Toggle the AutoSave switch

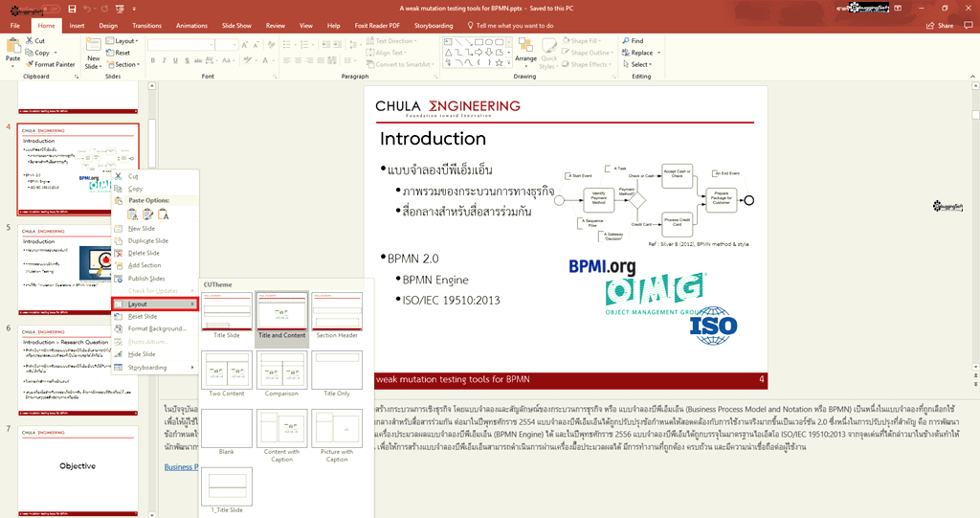click(52, 9)
